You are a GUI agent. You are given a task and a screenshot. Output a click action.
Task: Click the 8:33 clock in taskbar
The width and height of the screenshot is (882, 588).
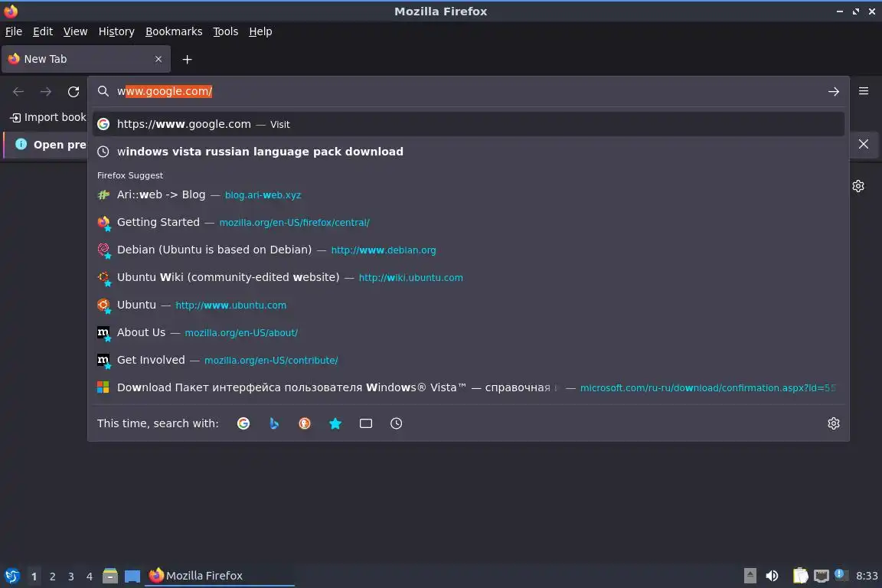point(867,576)
